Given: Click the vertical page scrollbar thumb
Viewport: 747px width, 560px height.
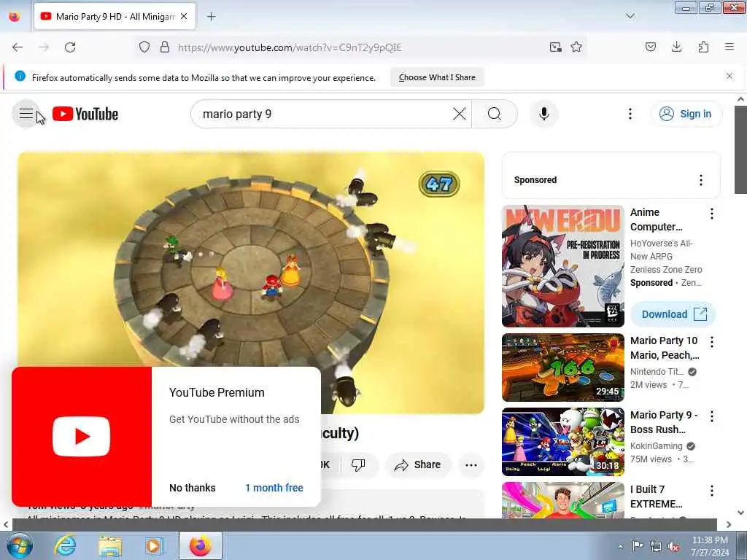Looking at the screenshot, I should [x=740, y=150].
